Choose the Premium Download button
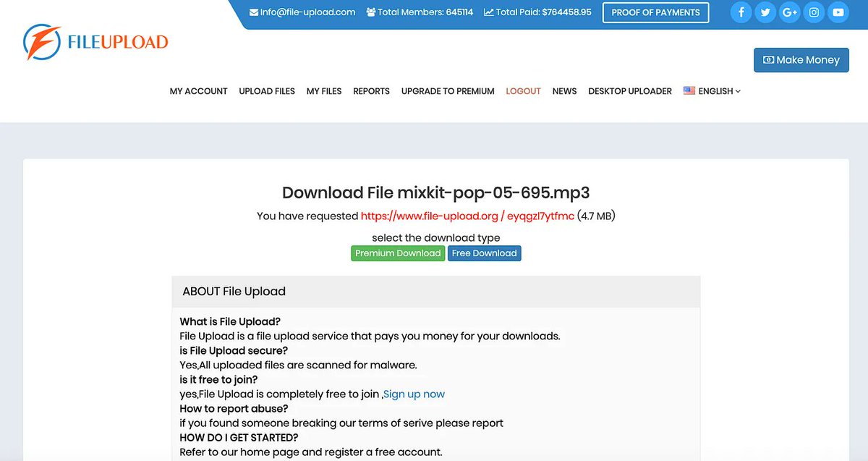The height and width of the screenshot is (461, 868). click(x=398, y=253)
